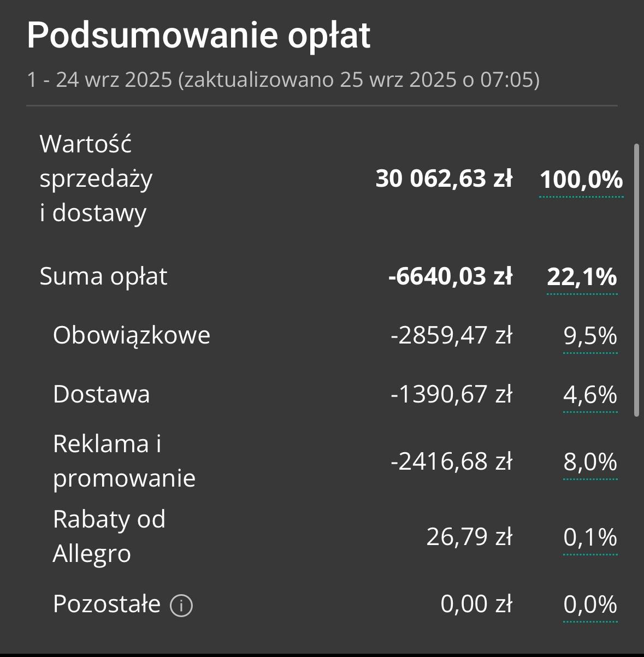
Task: Click the 0,1% Allegro discounts percentage
Action: (x=590, y=537)
